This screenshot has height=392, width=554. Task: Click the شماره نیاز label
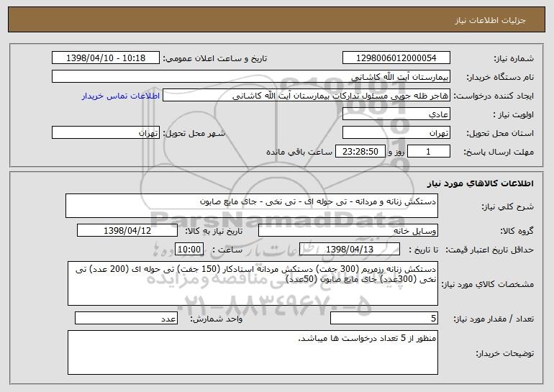(514, 58)
